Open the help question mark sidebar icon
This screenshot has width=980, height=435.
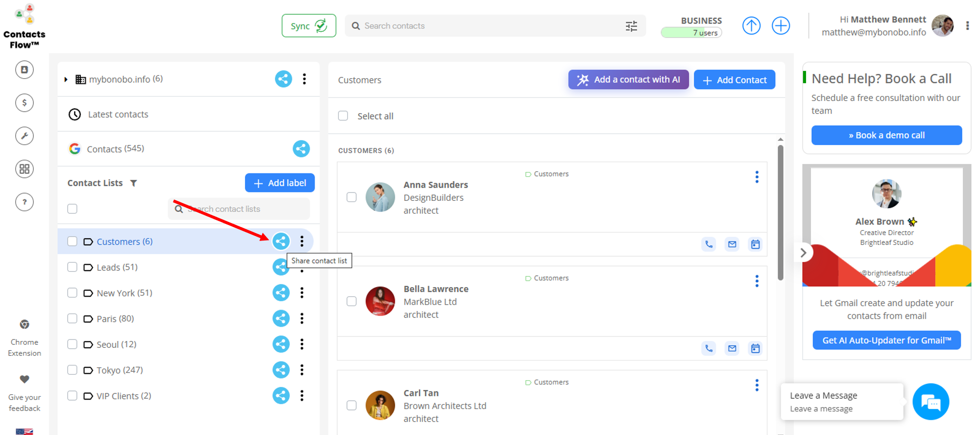click(24, 202)
